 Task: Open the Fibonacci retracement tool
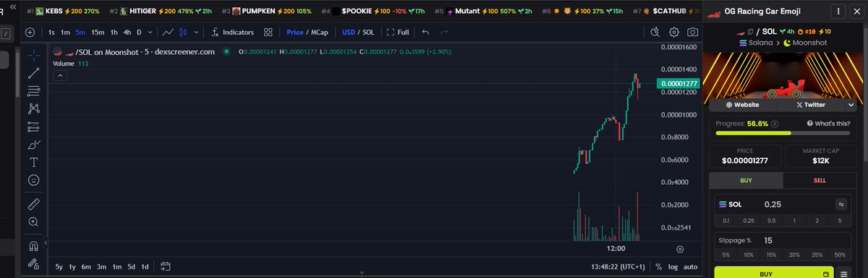(33, 91)
